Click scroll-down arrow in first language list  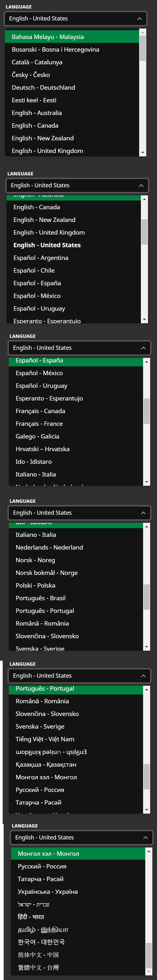point(143,152)
